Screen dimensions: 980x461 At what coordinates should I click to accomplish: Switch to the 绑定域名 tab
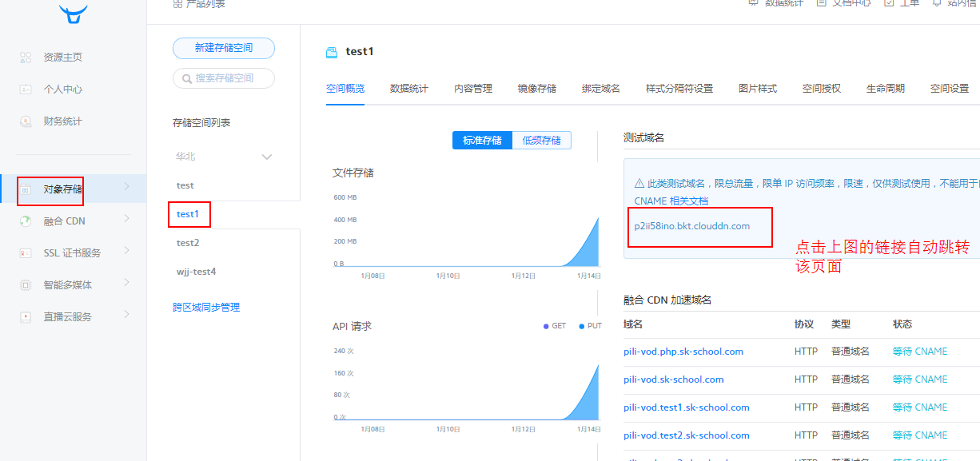(x=600, y=89)
